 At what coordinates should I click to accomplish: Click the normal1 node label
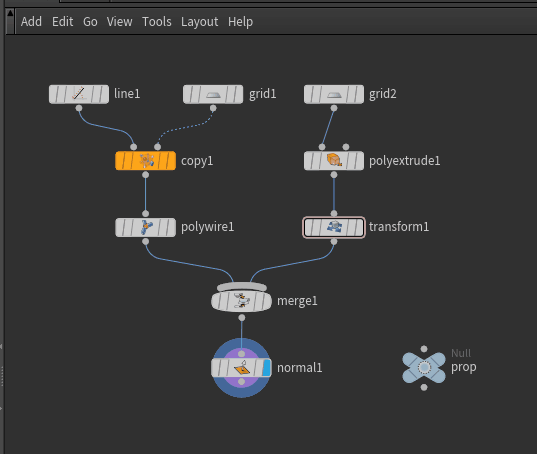300,368
